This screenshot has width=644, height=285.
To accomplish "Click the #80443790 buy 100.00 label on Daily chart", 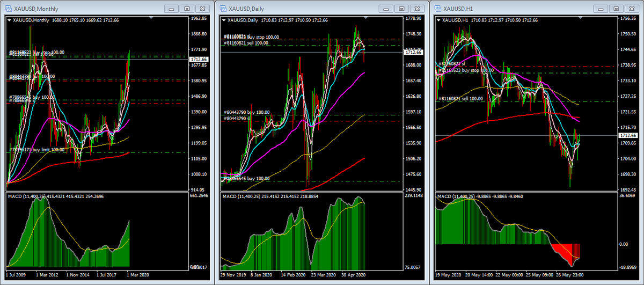I will (246, 112).
